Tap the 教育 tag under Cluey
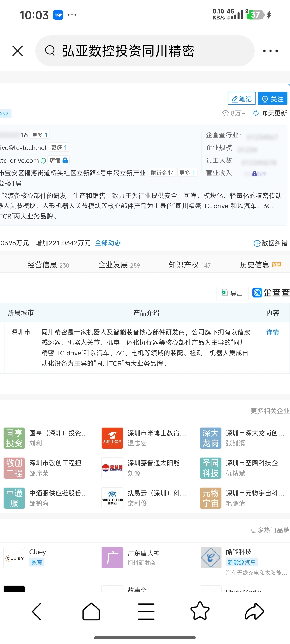The image size is (290, 644). pos(37,562)
